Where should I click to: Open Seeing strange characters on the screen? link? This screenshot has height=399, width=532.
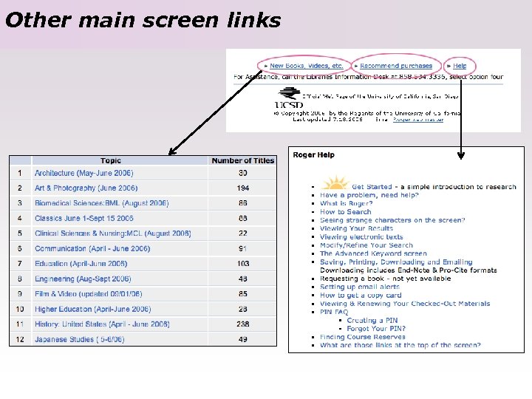[x=392, y=220]
